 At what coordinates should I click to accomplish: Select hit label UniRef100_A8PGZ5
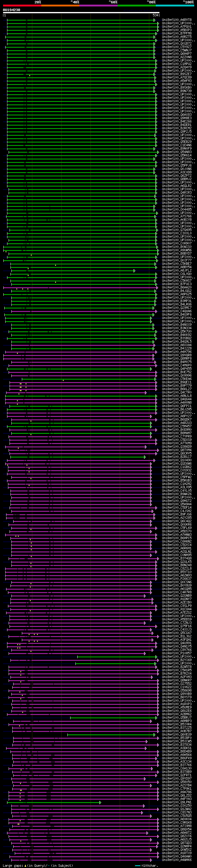(176, 294)
